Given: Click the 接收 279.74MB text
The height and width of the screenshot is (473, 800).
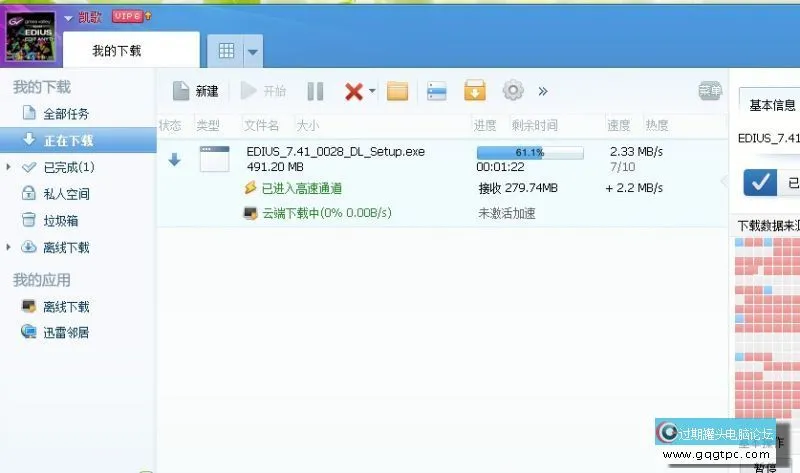Looking at the screenshot, I should click(x=518, y=188).
